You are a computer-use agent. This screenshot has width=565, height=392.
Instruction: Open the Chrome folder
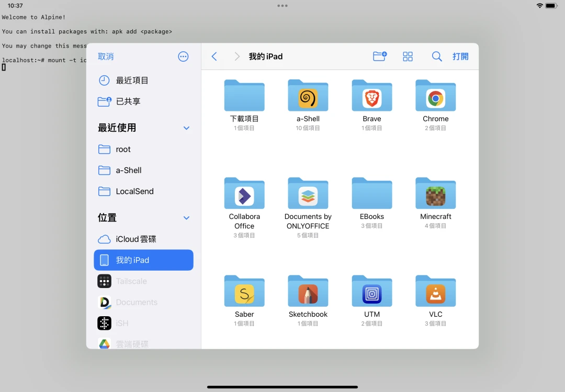click(436, 97)
